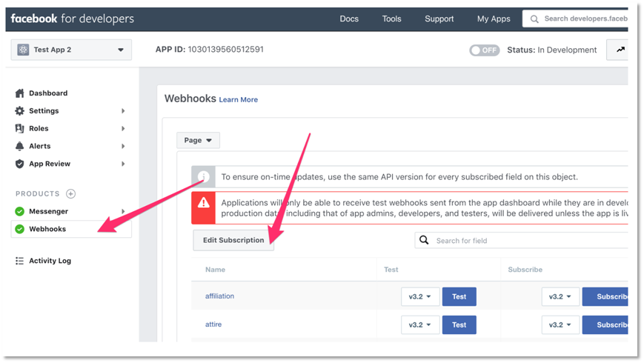Click the Name column header

click(215, 270)
